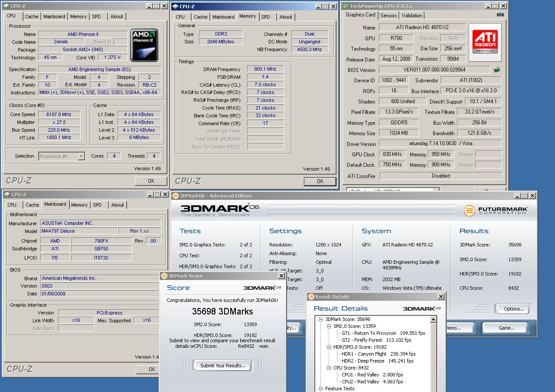Click the title bar icon of the Result Details window
This screenshot has height=392, width=555.
[311, 297]
